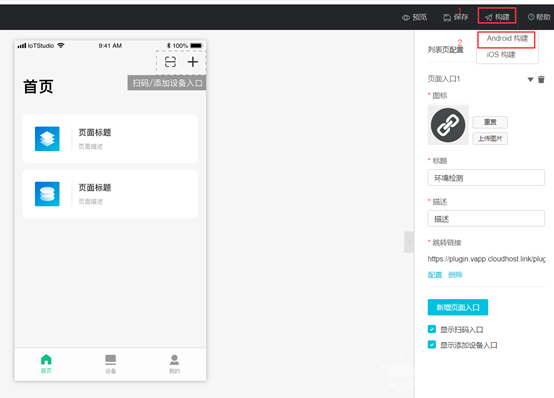The width and height of the screenshot is (554, 398).
Task: Select second 页面标题 card text
Action: pos(95,188)
